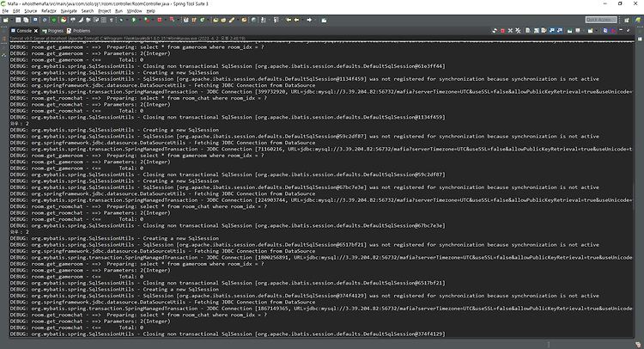Toggle Scroll Lock in Console toolbar
Viewport: 644px width, 349px height.
[x=537, y=30]
